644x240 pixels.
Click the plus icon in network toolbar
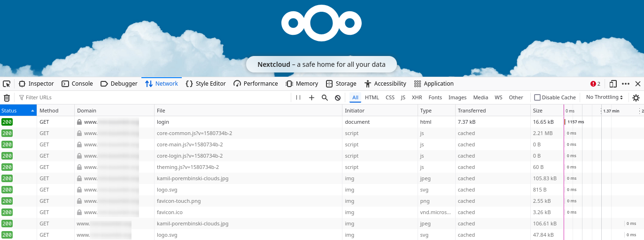tap(311, 97)
